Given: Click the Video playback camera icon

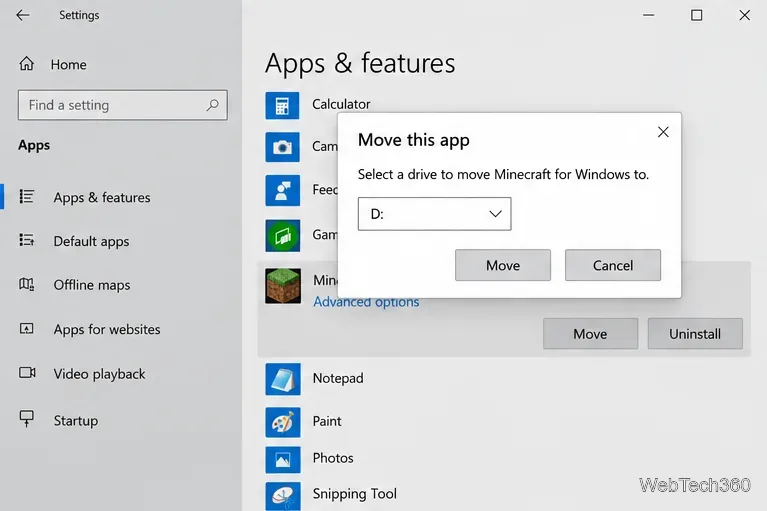Looking at the screenshot, I should pos(27,373).
